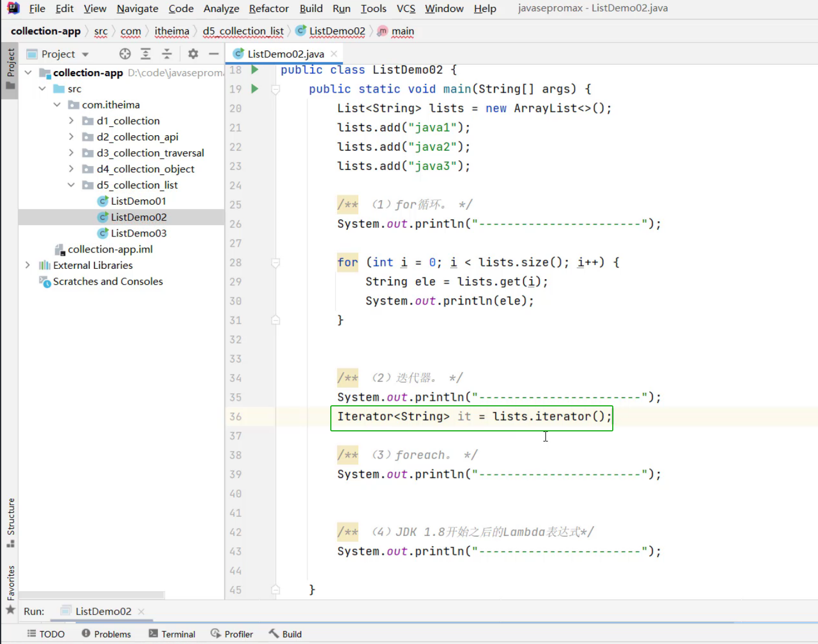The image size is (818, 644).
Task: Expand the d2_collection_api package
Action: (71, 136)
